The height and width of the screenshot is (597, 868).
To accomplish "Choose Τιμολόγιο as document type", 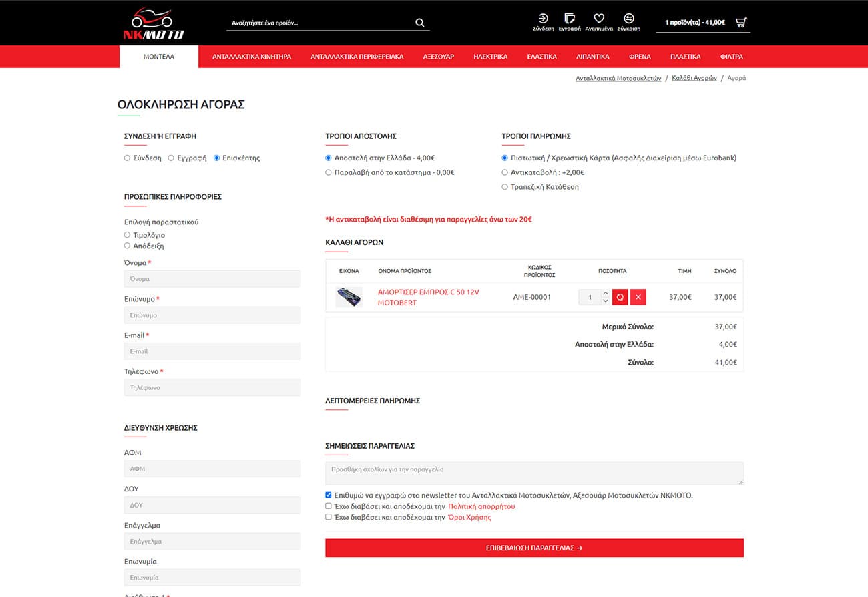I will pyautogui.click(x=127, y=235).
